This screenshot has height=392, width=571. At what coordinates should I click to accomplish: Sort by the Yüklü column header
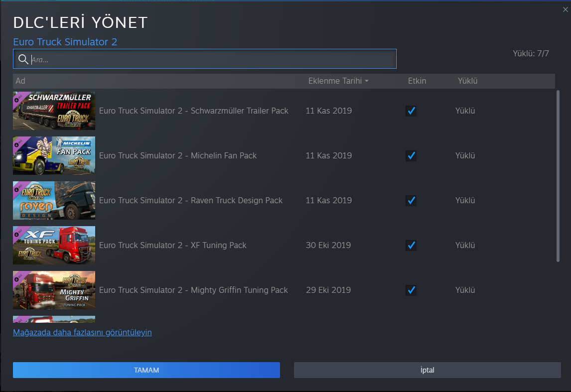coord(467,81)
